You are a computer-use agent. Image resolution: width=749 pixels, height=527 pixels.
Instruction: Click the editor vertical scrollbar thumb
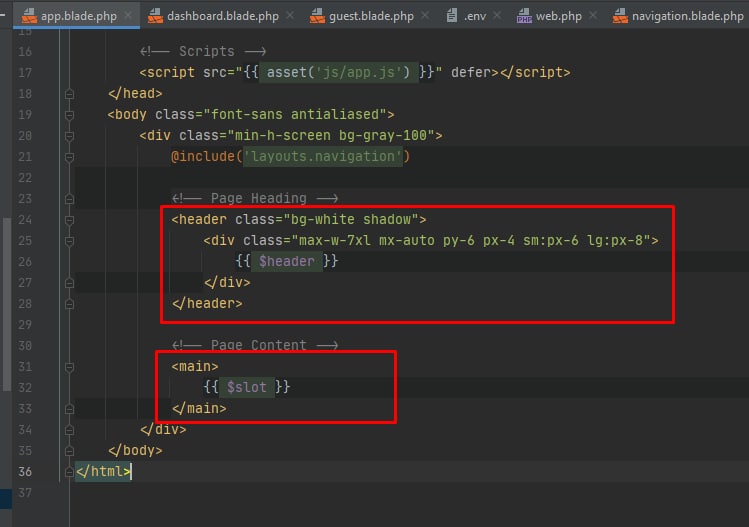(x=6, y=304)
